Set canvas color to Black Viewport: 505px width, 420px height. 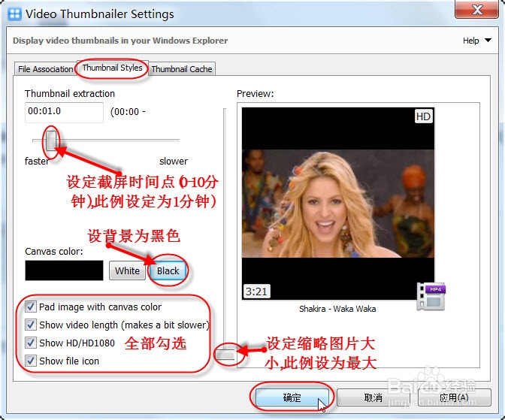pos(168,271)
